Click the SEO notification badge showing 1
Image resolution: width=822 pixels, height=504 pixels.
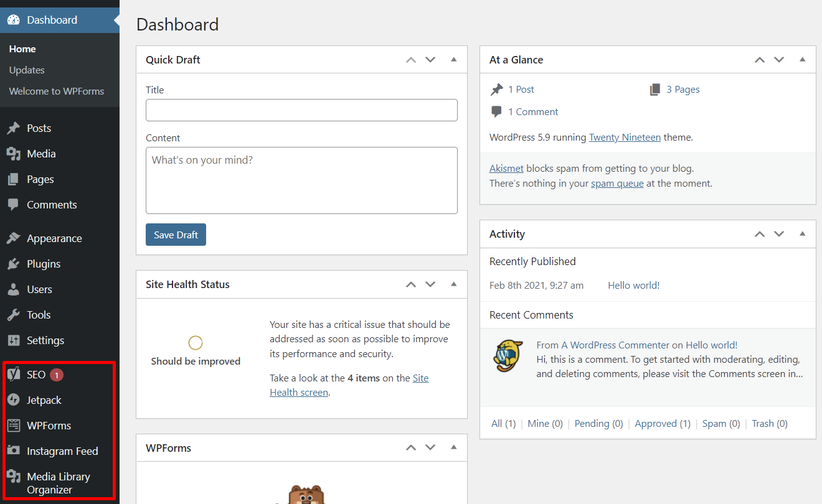[57, 375]
